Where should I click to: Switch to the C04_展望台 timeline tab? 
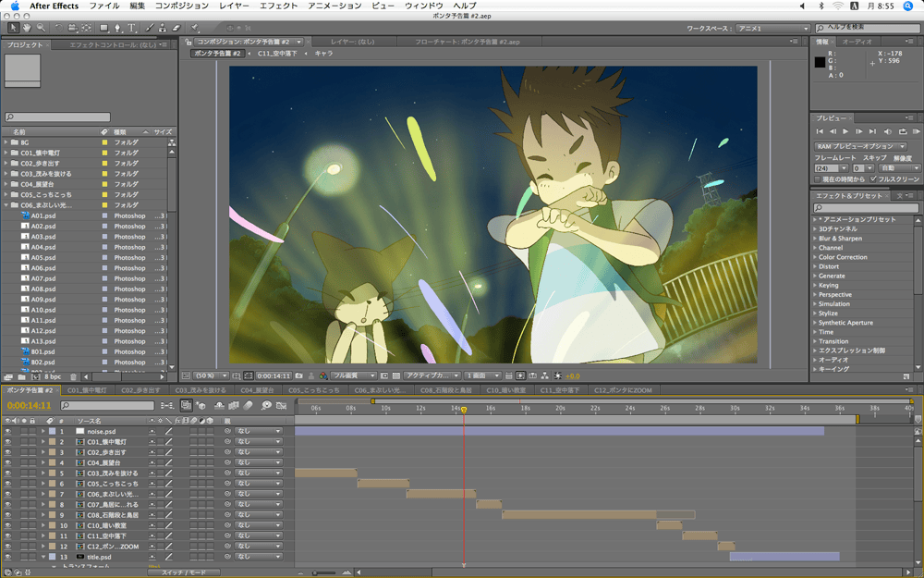(258, 390)
